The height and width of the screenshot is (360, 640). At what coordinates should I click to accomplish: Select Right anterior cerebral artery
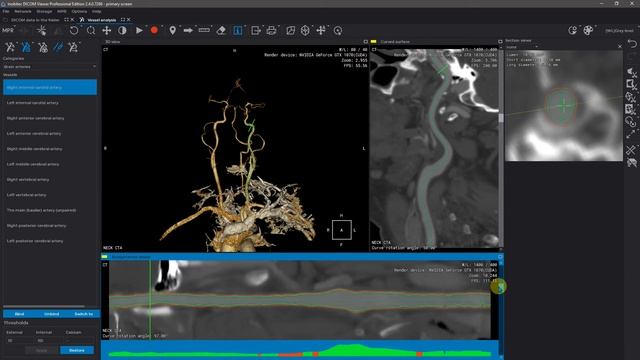tap(50, 118)
